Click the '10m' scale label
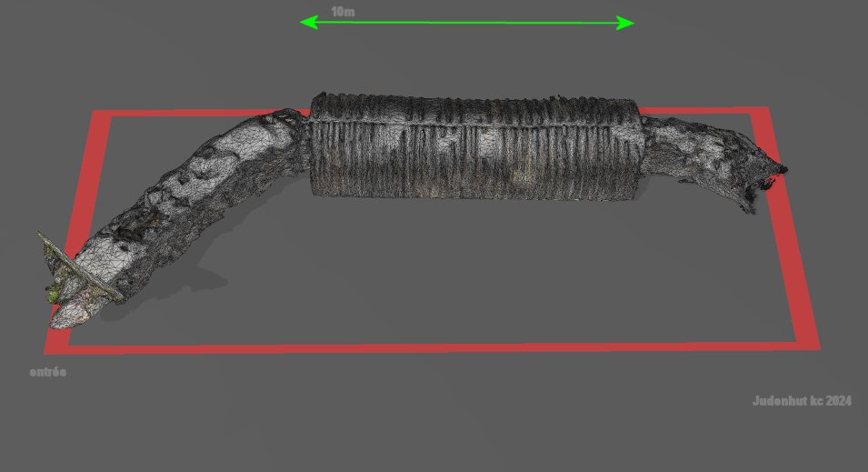The width and height of the screenshot is (868, 472). [x=343, y=12]
